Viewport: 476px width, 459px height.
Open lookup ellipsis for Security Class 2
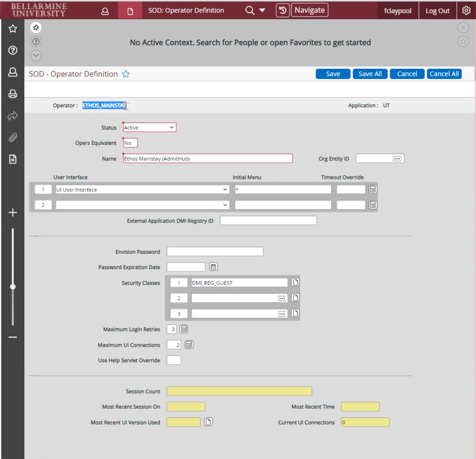coord(282,298)
